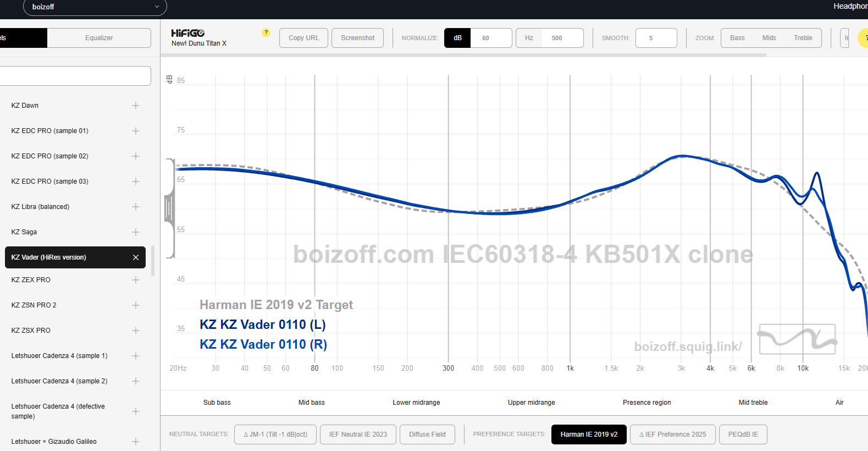Open the HiFiGo sponsor logo

click(188, 33)
